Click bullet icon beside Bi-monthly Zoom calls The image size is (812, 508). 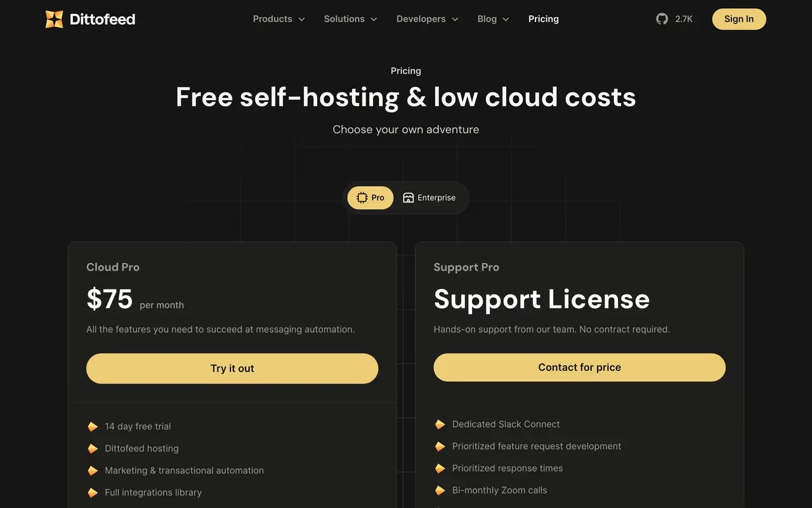(x=440, y=490)
